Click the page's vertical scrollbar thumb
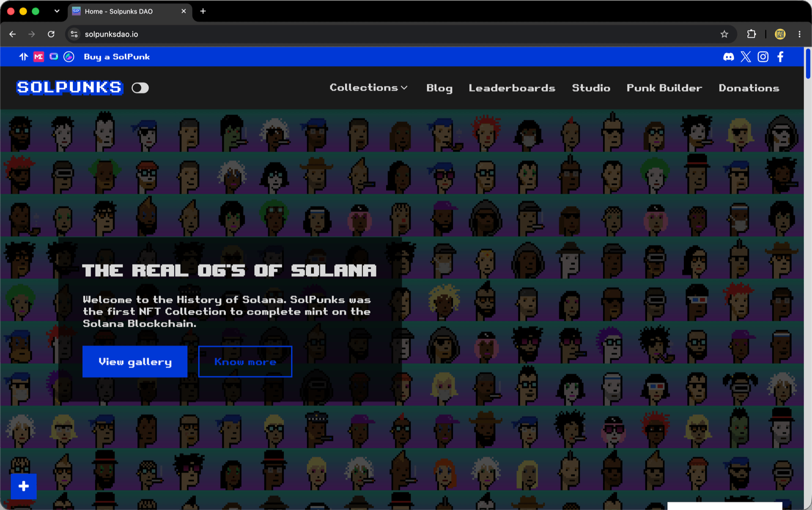This screenshot has height=510, width=812. point(808,63)
